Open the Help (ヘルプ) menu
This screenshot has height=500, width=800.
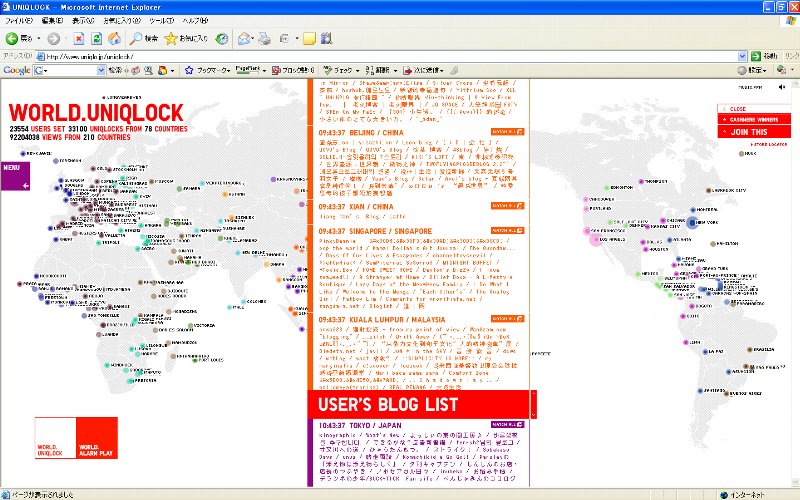pyautogui.click(x=195, y=21)
